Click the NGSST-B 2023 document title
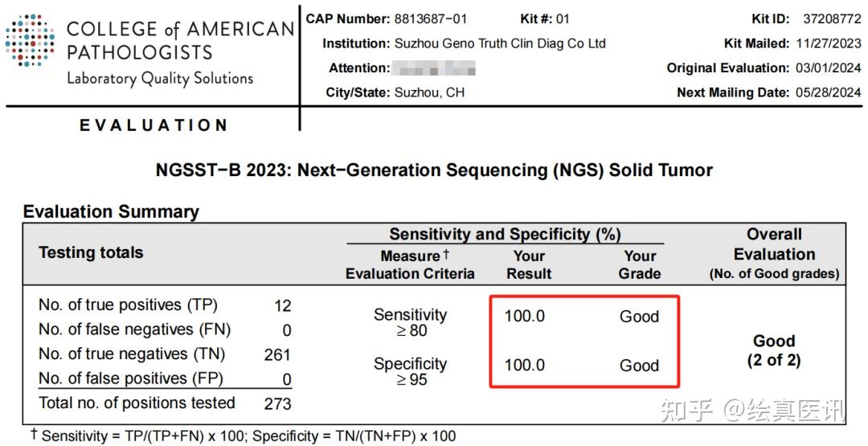This screenshot has width=868, height=446. (434, 170)
